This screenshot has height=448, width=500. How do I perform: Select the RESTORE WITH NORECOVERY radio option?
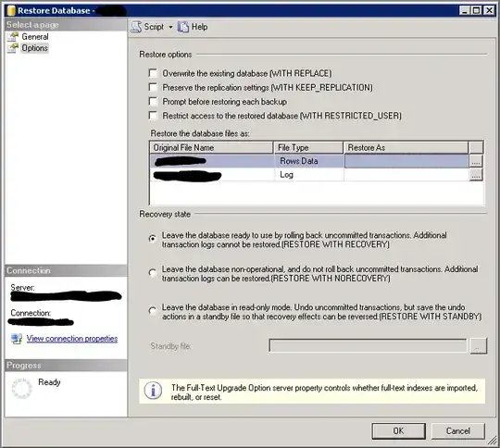click(x=153, y=273)
